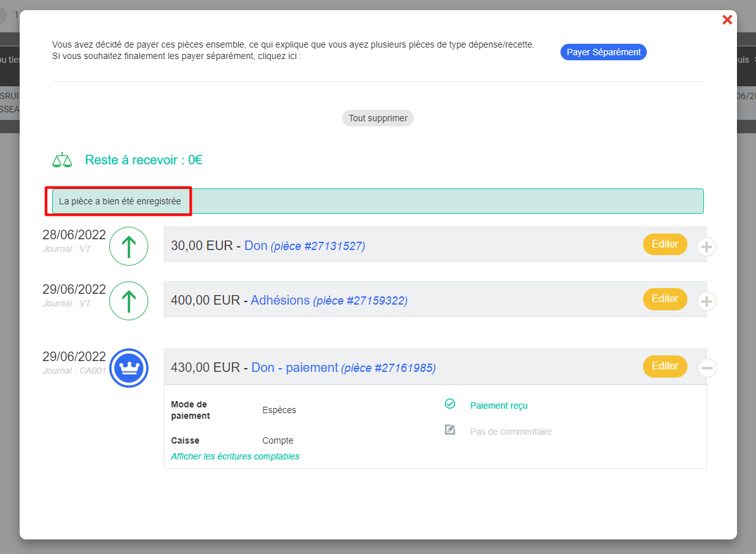Click the balance scales icon beside Reste à recevoir
The image size is (756, 554).
62,160
